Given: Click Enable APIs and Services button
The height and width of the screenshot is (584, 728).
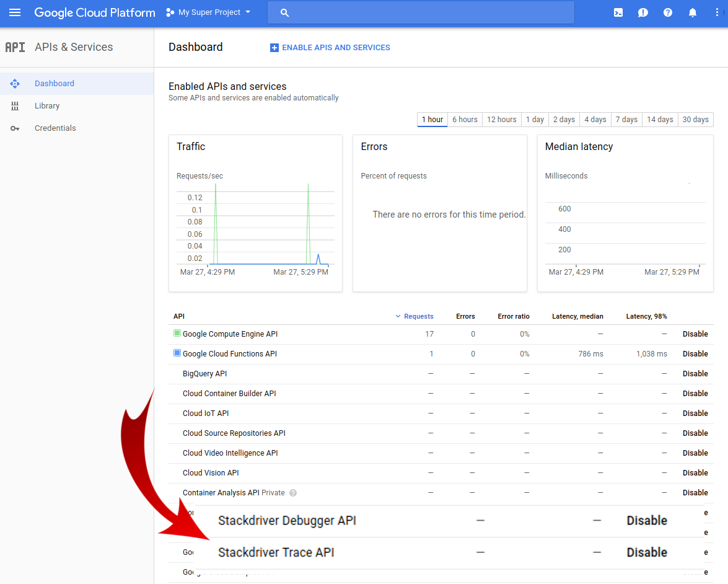Looking at the screenshot, I should (x=330, y=48).
